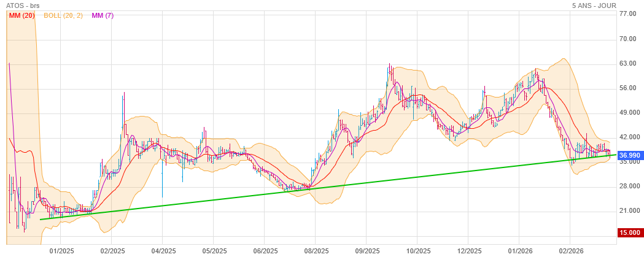Image resolution: width=644 pixels, height=257 pixels.
Task: Select the 28.00 price axis level
Action: 627,186
